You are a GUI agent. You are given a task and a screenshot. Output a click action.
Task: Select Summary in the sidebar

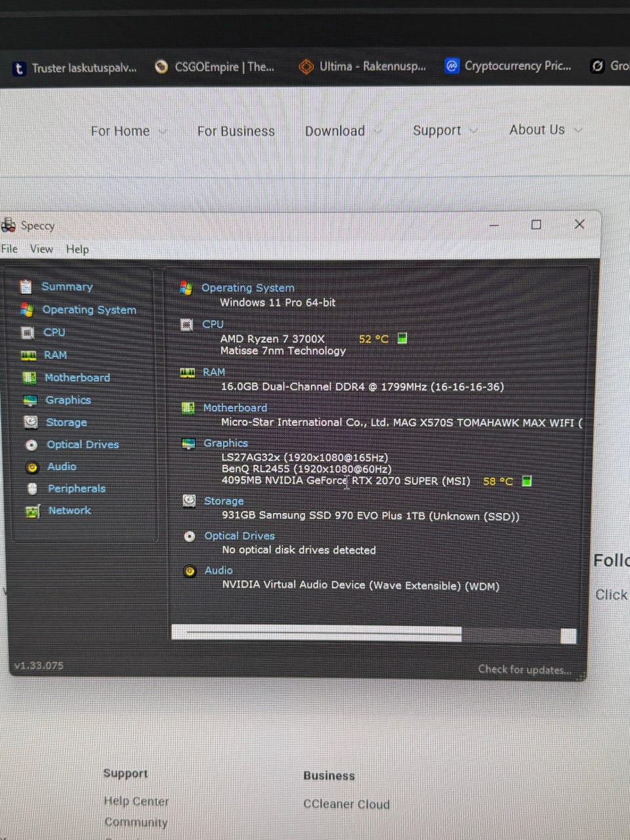click(67, 287)
